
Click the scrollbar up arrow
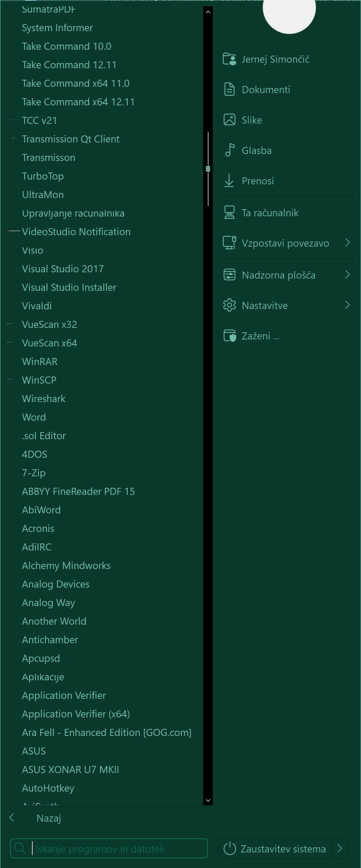pos(208,12)
